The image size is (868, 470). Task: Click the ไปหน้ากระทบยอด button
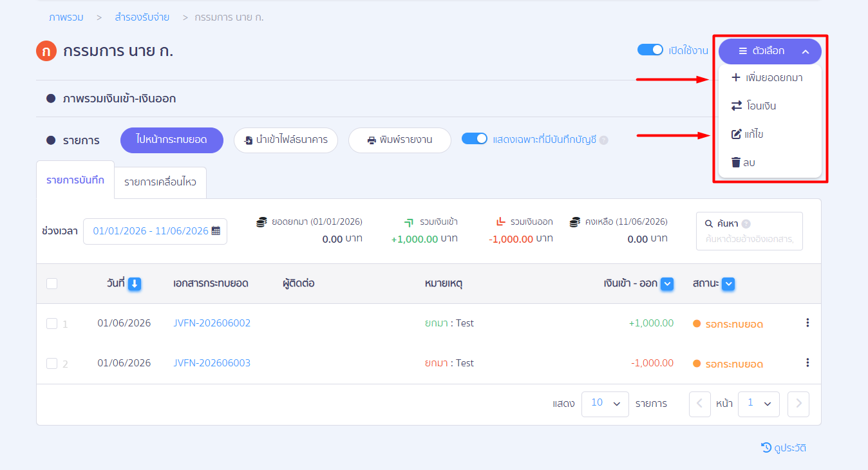tap(172, 140)
